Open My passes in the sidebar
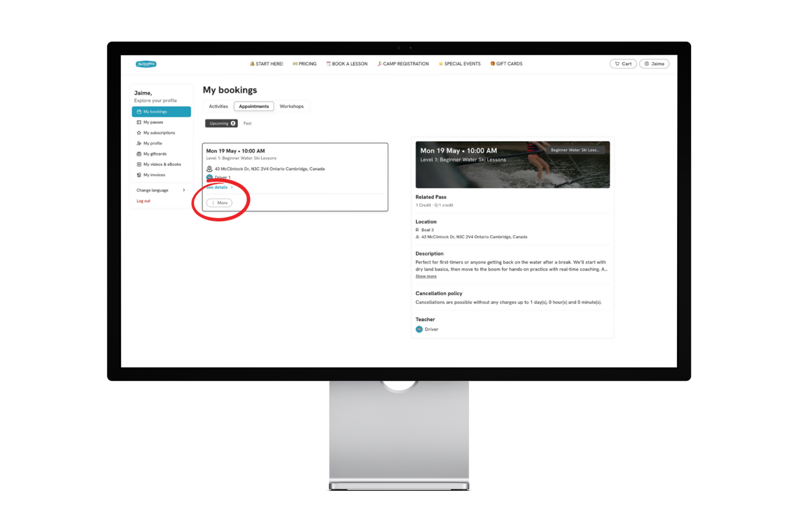The height and width of the screenshot is (532, 798). (153, 122)
